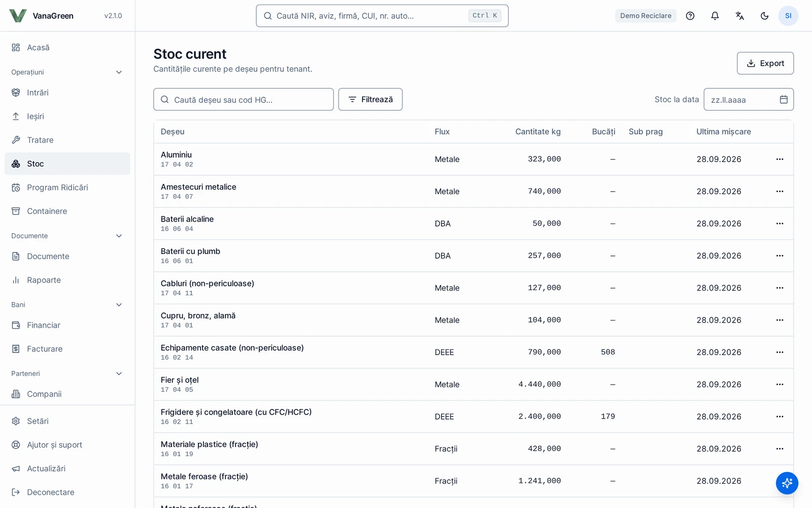812x508 pixels.
Task: Open row actions for Echipamente casate
Action: pyautogui.click(x=780, y=352)
